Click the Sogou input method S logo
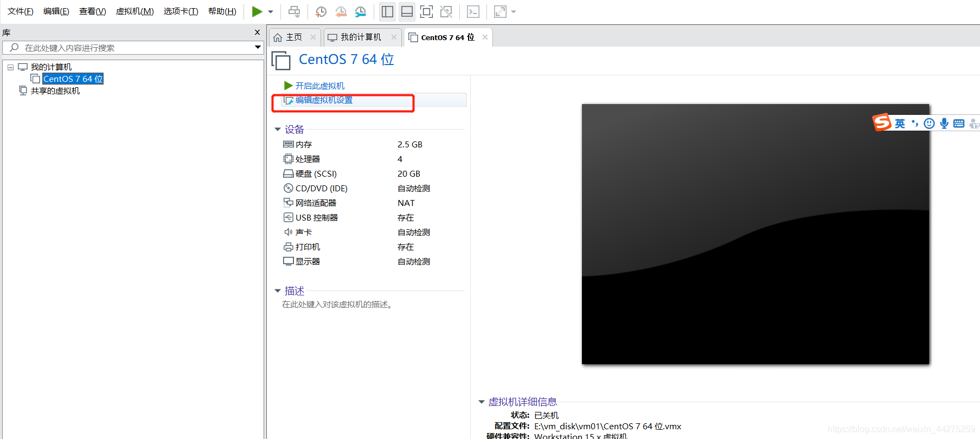980x439 pixels. [882, 122]
